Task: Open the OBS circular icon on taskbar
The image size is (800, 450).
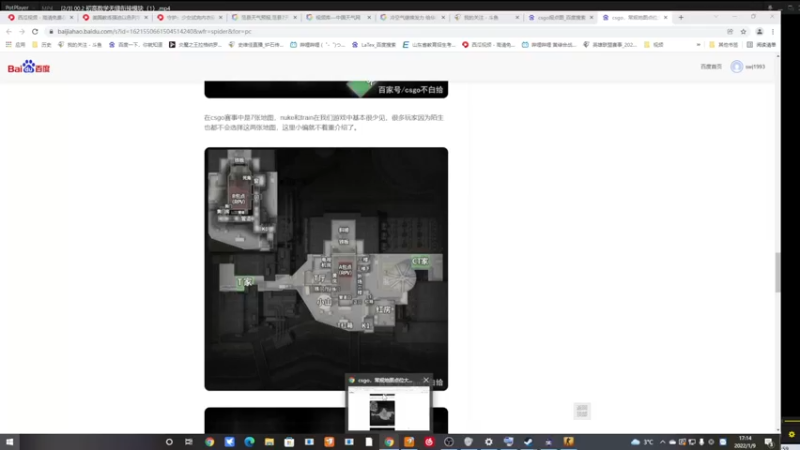Action: [x=448, y=442]
